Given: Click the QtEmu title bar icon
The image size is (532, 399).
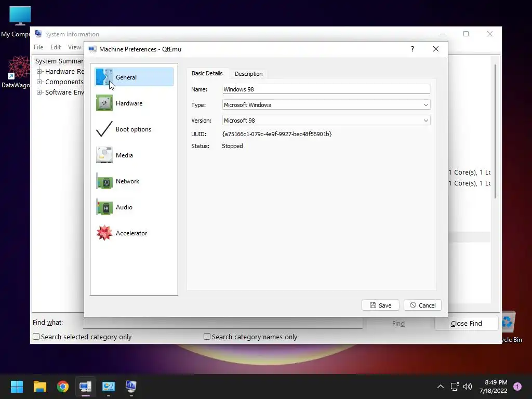Looking at the screenshot, I should point(92,49).
